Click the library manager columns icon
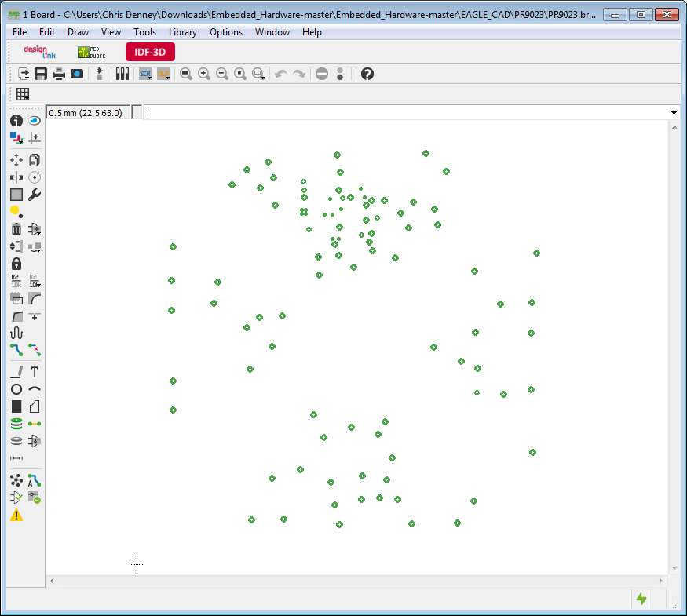This screenshot has width=687, height=616. click(122, 74)
